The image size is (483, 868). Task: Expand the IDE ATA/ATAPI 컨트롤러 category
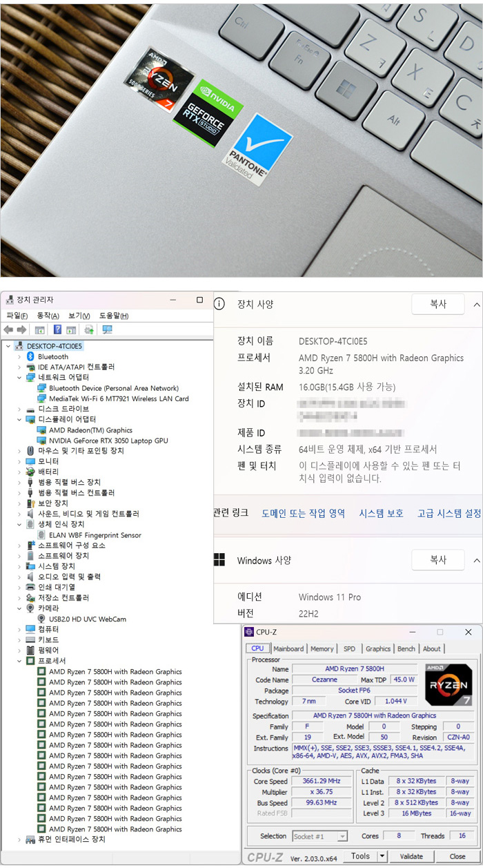(x=19, y=367)
